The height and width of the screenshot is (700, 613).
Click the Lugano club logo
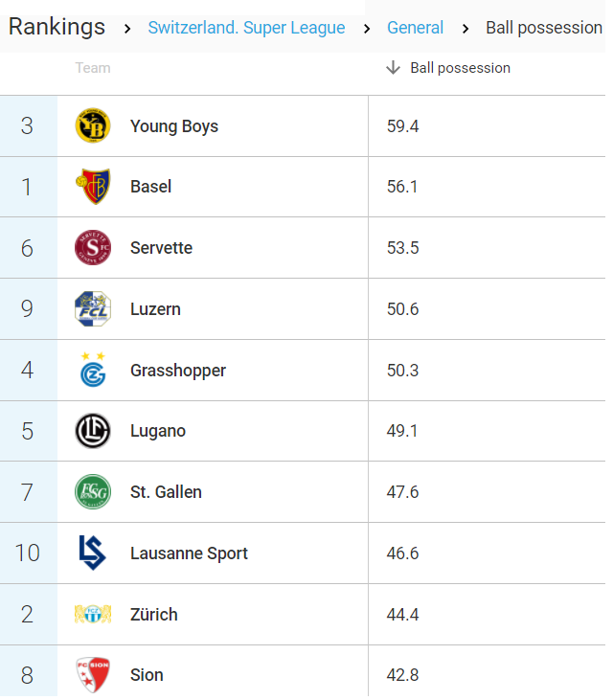coord(93,431)
